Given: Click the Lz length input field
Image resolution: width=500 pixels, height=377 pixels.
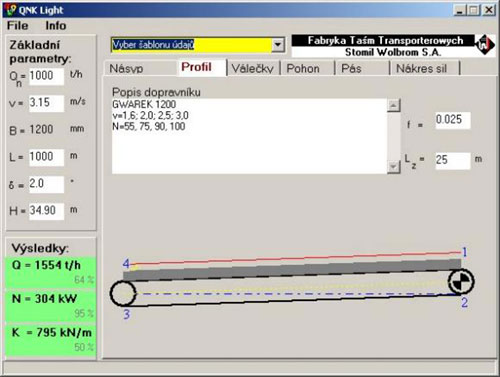Looking at the screenshot, I should tap(453, 160).
